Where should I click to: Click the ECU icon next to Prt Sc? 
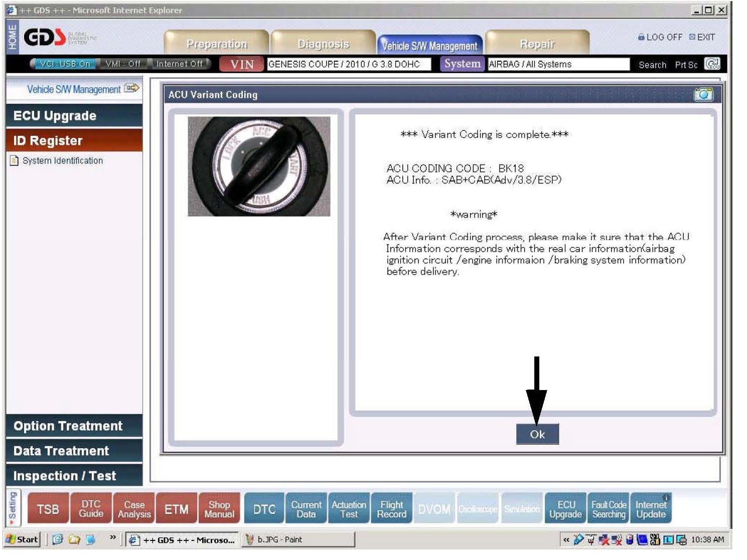click(x=712, y=64)
